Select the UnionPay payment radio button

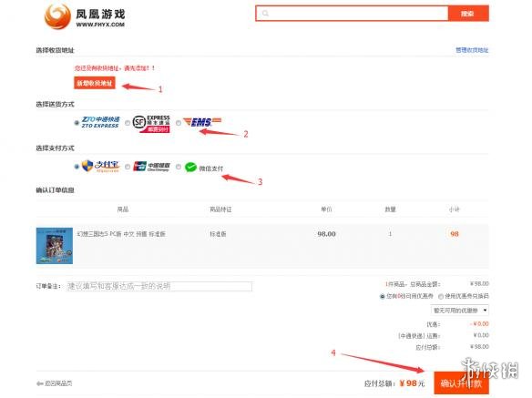[x=128, y=167]
